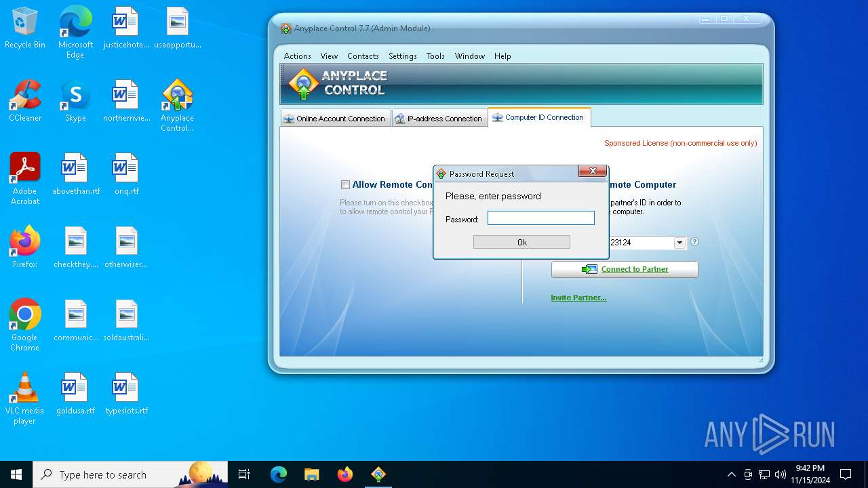Open otherwiser image file on desktop
Screen dimensions: 868x488
point(126,247)
